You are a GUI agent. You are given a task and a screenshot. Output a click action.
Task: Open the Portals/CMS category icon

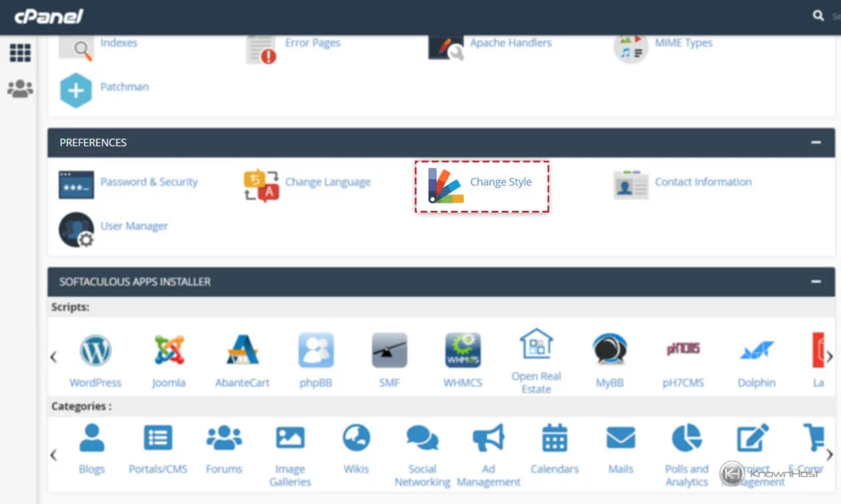coord(158,438)
